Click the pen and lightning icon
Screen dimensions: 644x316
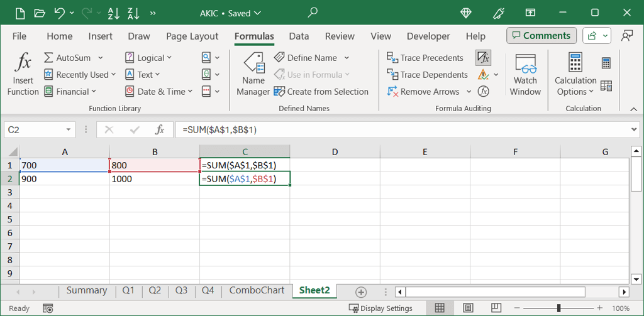pyautogui.click(x=498, y=13)
